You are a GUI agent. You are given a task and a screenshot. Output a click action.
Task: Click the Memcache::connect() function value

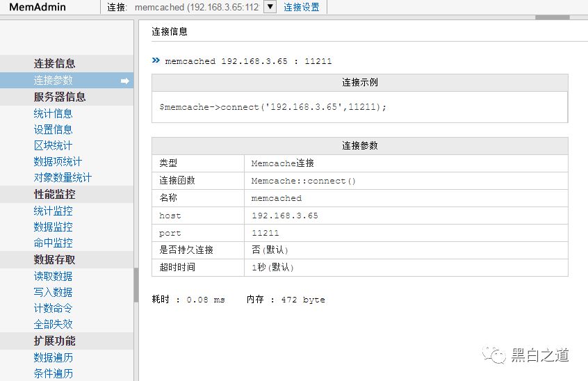303,181
